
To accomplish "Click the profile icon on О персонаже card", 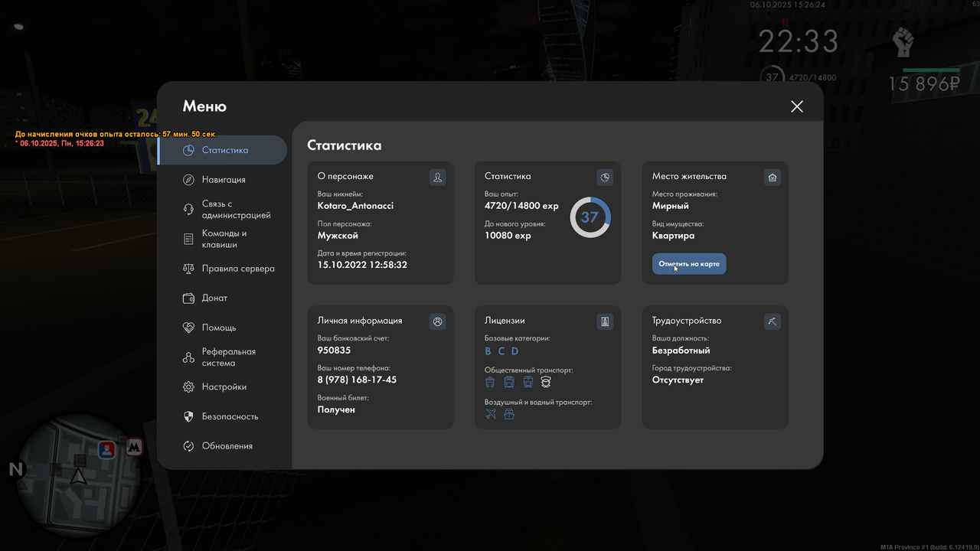I will tap(437, 178).
